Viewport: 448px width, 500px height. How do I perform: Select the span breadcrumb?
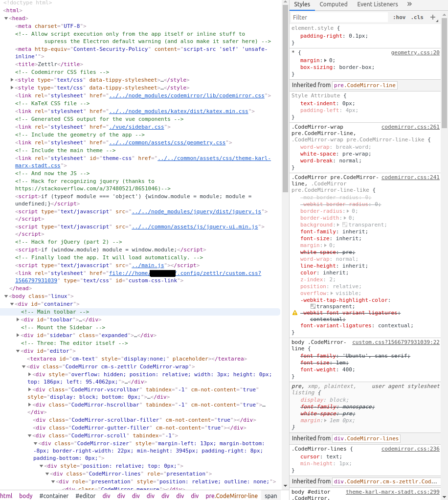point(271,496)
